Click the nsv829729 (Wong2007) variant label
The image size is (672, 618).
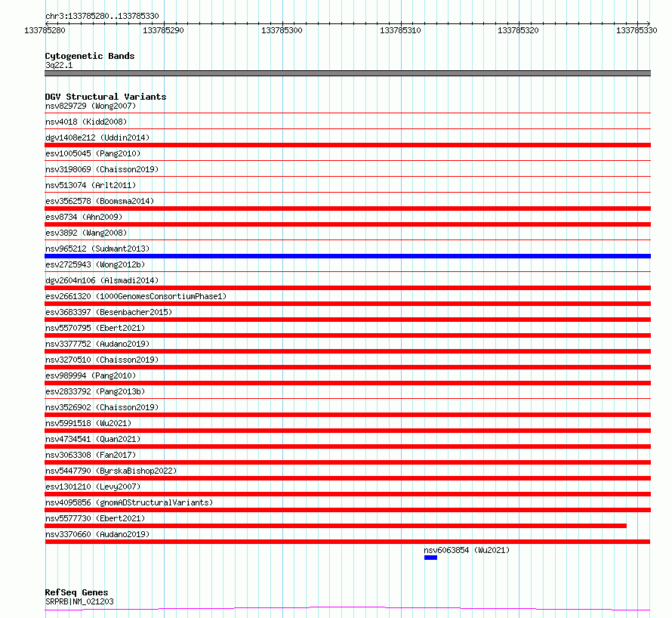[x=91, y=106]
